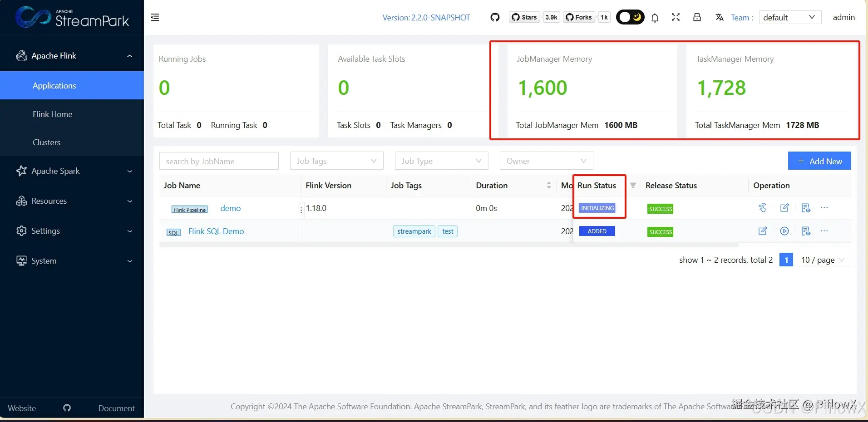
Task: View details of the demo job
Action: click(806, 208)
